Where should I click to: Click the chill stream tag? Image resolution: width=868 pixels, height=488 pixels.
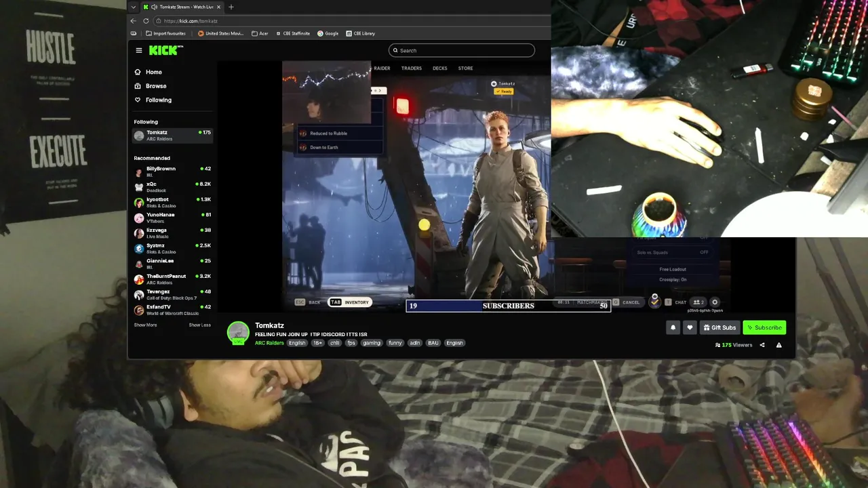click(x=334, y=343)
